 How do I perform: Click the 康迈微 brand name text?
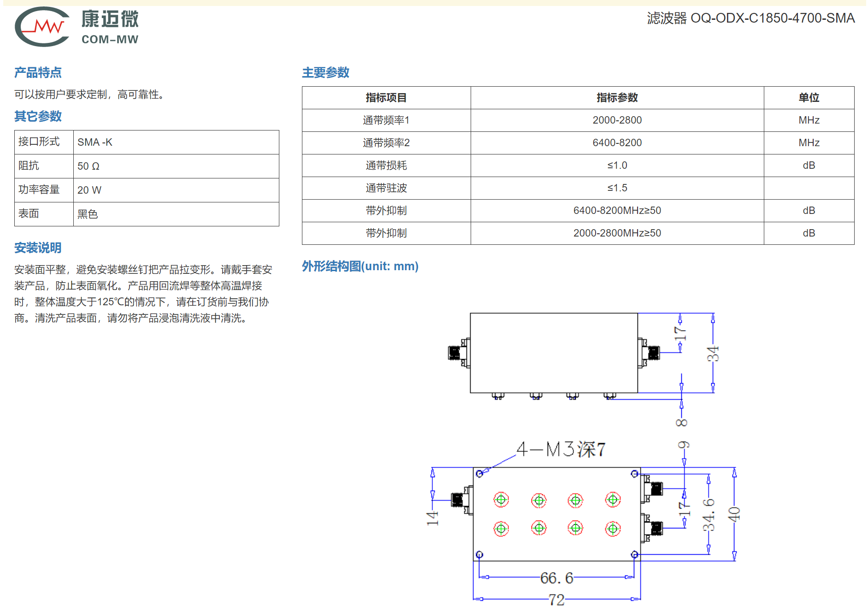[x=110, y=19]
